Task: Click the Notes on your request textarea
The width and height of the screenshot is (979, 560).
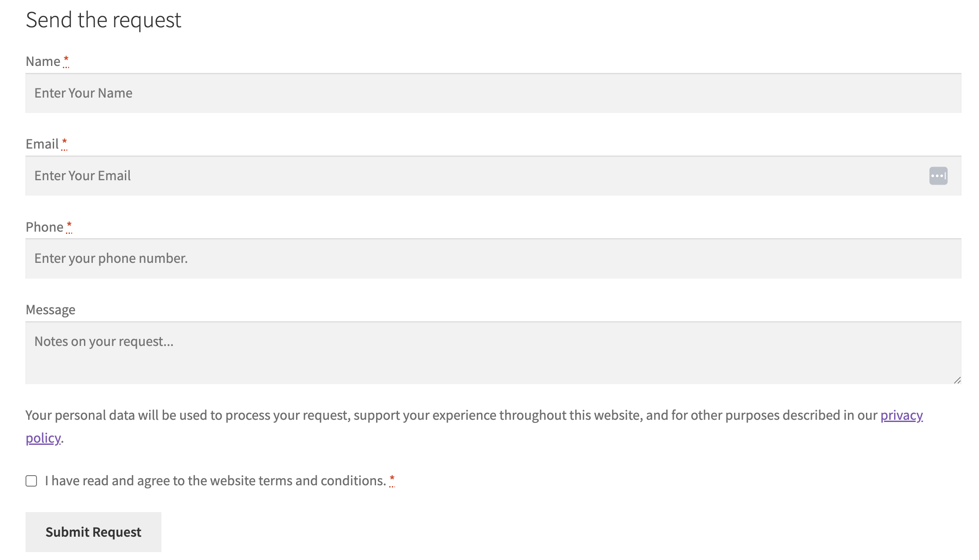Action: [x=493, y=353]
